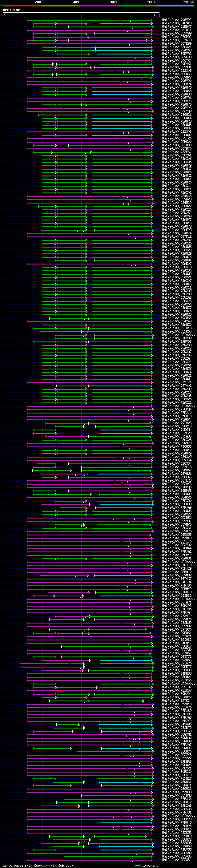Click the purple ~60% identity color band
This screenshot has width=197, height=868.
pyautogui.click(x=99, y=6)
